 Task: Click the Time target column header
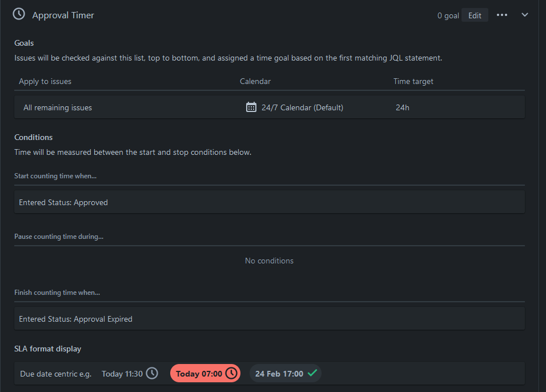(x=413, y=81)
